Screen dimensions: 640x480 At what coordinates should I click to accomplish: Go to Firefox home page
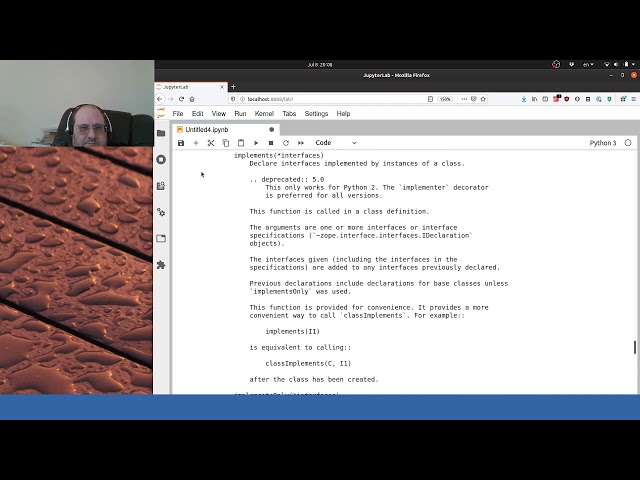point(192,99)
